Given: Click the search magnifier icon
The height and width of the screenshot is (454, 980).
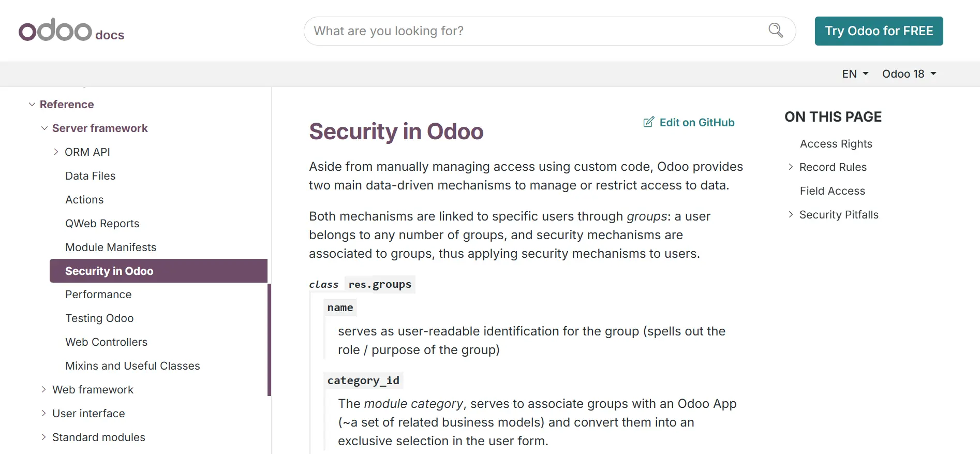Looking at the screenshot, I should click(x=775, y=31).
